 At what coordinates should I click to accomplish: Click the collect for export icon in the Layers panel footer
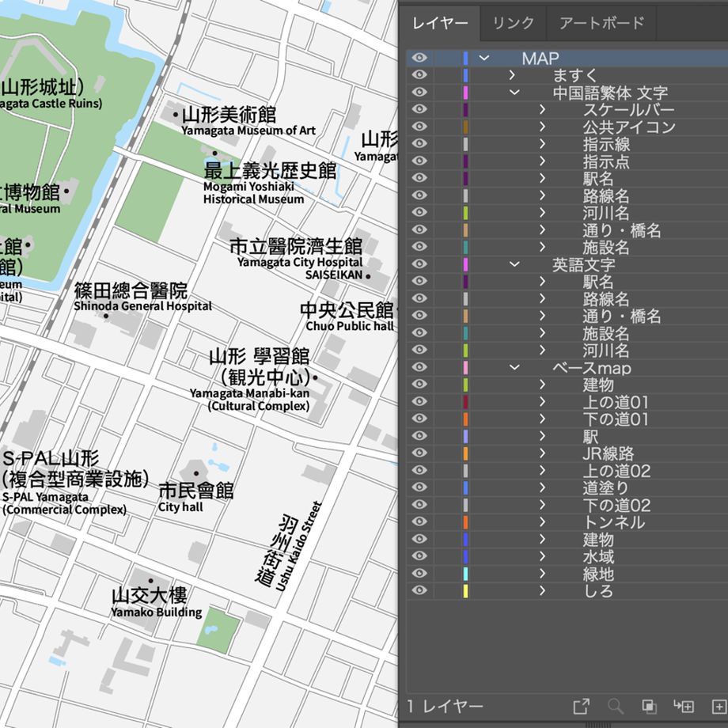tap(581, 706)
